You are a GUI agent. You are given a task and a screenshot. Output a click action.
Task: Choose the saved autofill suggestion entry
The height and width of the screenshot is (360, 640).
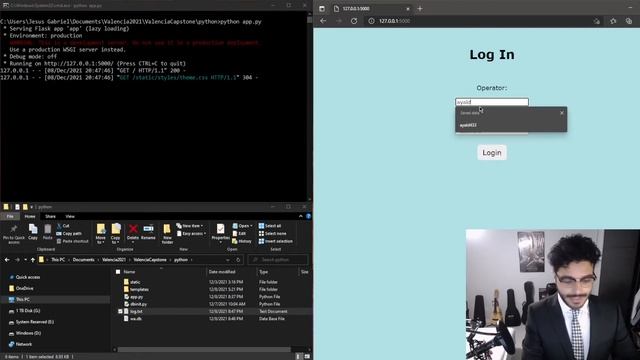click(x=511, y=125)
